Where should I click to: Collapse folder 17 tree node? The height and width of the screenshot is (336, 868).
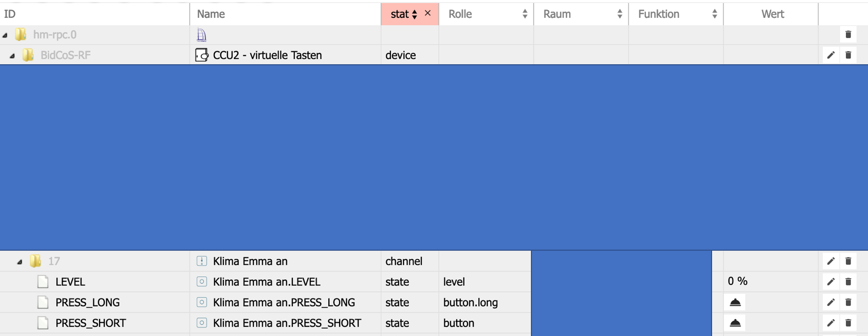pos(19,262)
